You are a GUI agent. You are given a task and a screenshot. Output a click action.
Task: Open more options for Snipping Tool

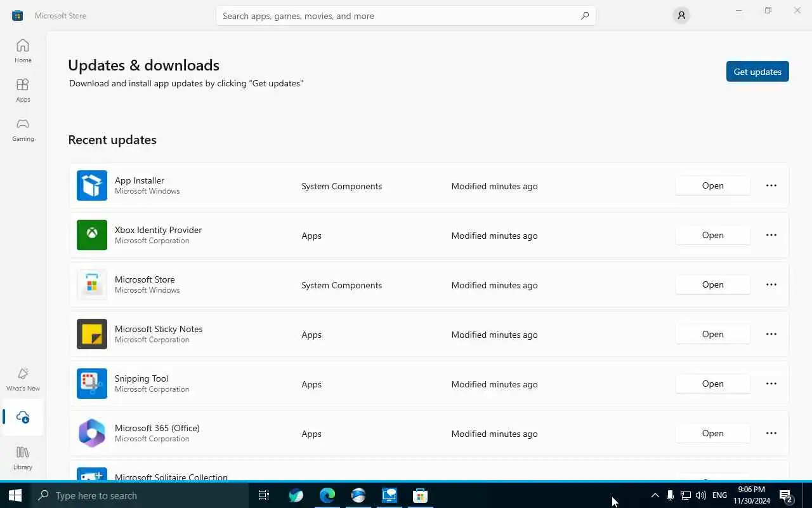[x=771, y=384]
